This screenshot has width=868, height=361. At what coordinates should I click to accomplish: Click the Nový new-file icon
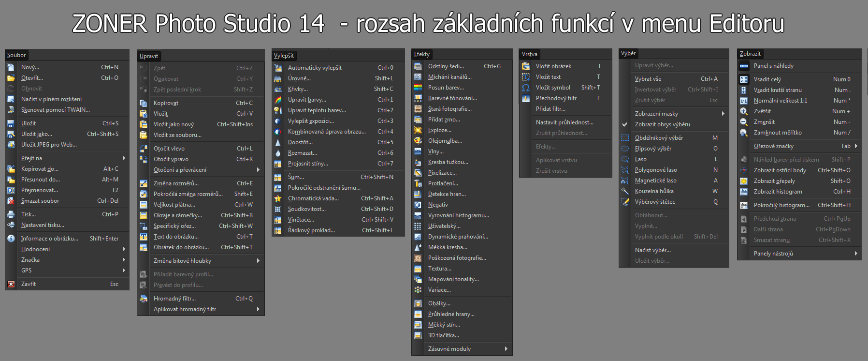pos(11,67)
